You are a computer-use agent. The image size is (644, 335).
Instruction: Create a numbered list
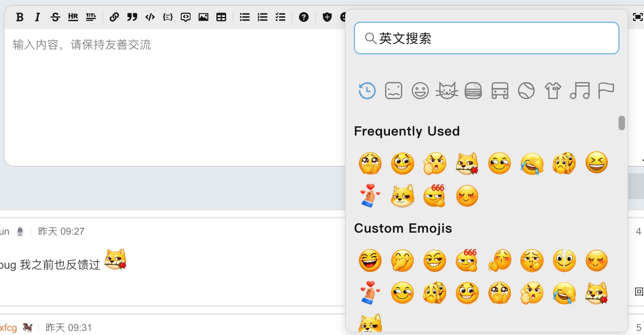263,17
